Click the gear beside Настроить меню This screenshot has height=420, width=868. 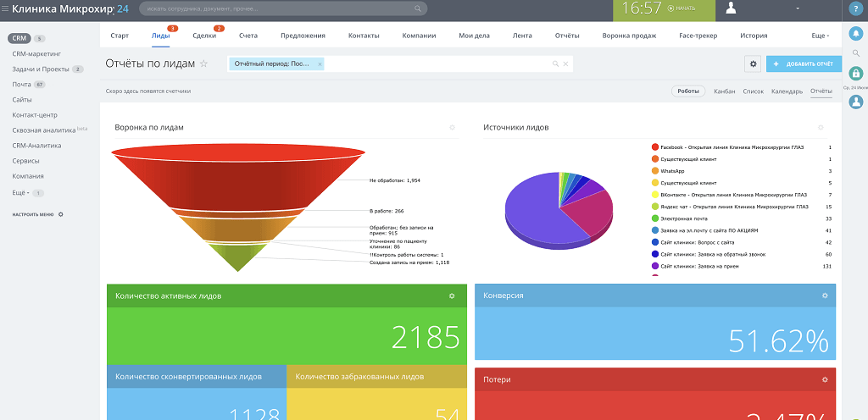(x=61, y=214)
